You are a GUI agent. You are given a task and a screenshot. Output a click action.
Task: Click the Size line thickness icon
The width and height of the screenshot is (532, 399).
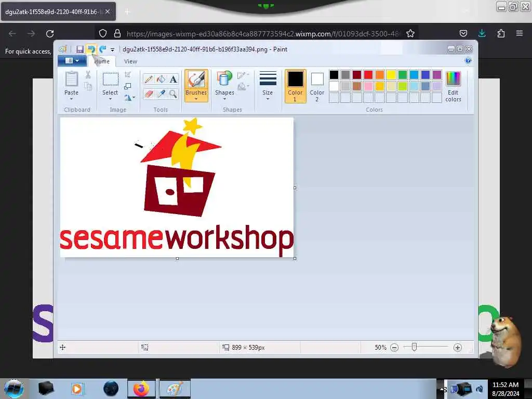[x=268, y=79]
